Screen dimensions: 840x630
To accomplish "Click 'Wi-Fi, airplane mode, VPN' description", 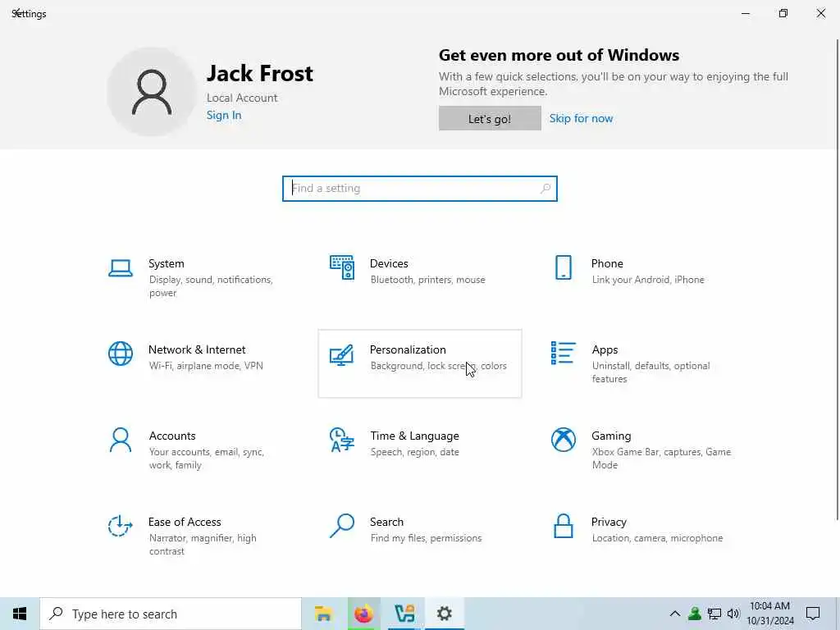I will [206, 366].
